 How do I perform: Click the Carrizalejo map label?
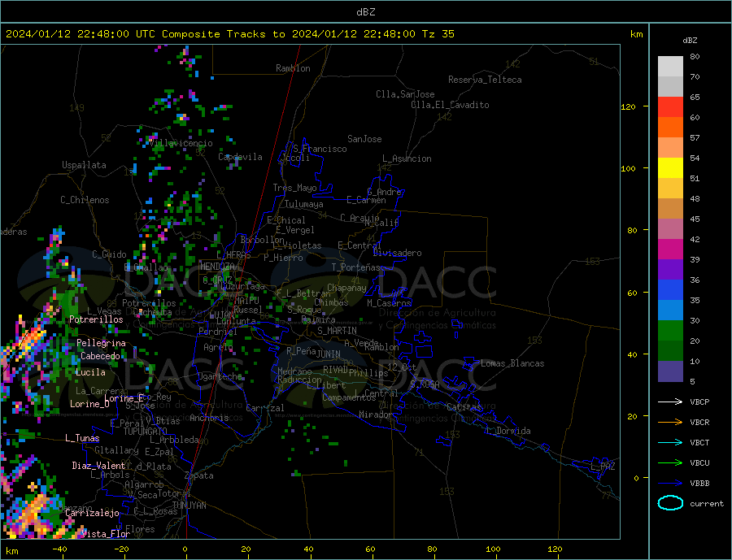pos(92,513)
